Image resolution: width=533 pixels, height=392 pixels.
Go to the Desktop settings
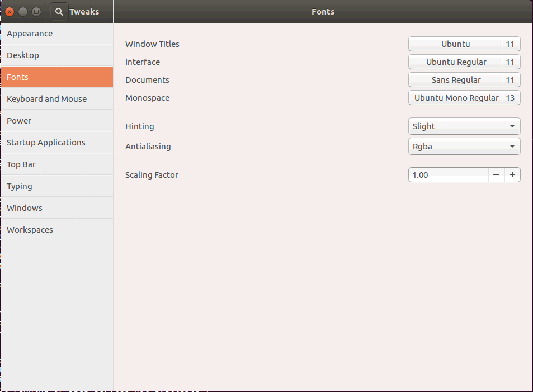57,55
